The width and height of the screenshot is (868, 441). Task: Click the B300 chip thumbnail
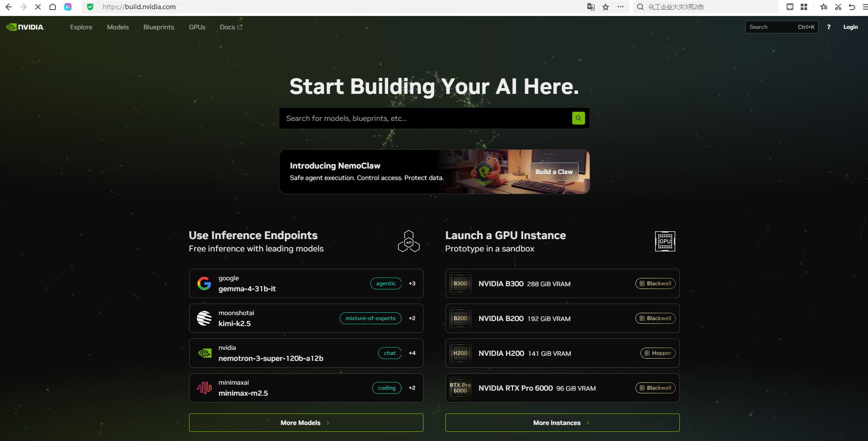point(461,283)
